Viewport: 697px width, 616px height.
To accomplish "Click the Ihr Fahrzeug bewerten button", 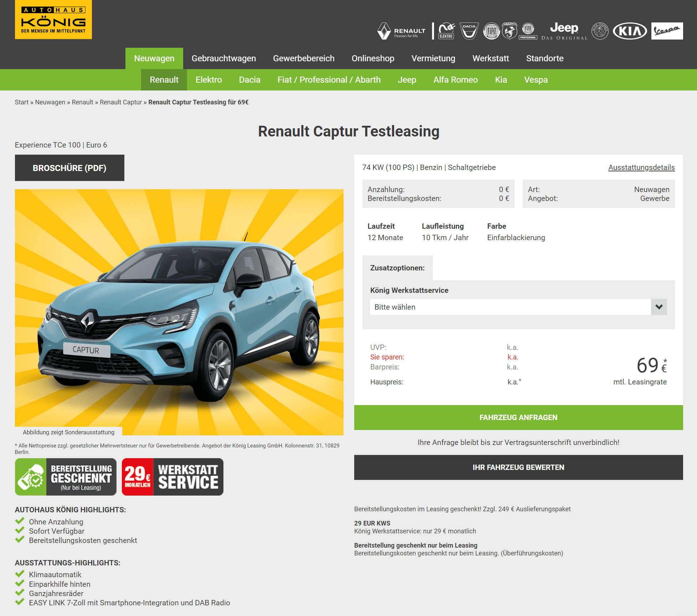I will click(518, 467).
